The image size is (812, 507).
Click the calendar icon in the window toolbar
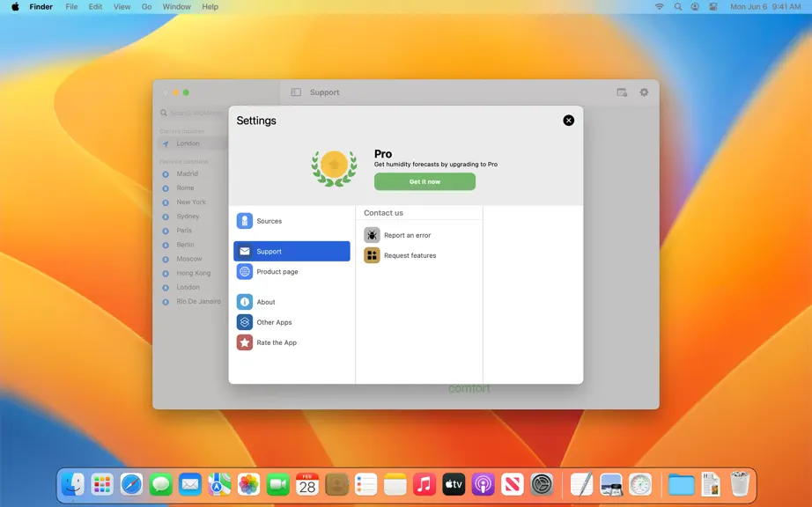pos(622,92)
